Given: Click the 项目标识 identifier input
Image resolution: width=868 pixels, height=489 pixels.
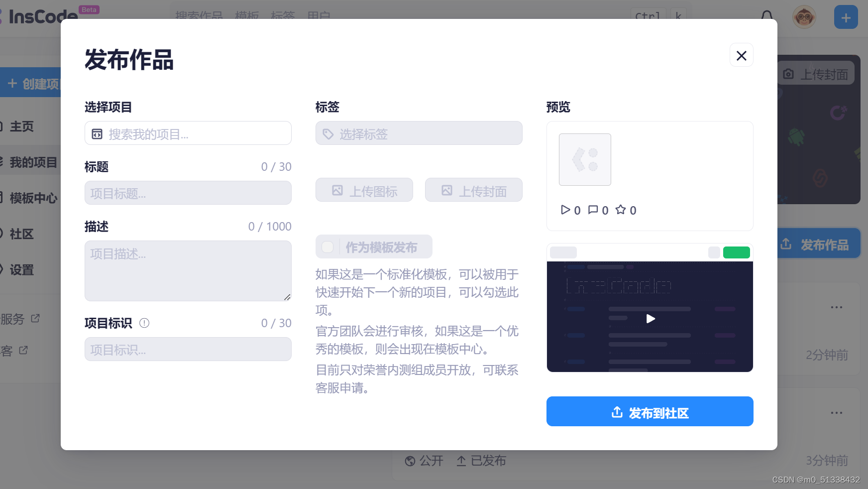Looking at the screenshot, I should coord(188,349).
